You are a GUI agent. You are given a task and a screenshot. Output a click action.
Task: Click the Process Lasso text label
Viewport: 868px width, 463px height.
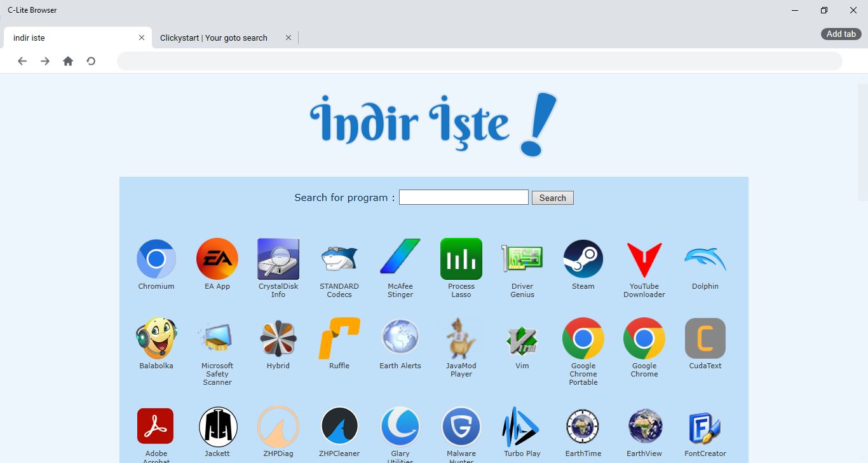pyautogui.click(x=461, y=291)
